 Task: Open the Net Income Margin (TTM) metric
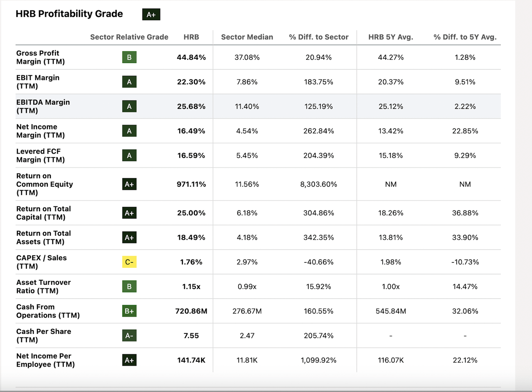41,131
